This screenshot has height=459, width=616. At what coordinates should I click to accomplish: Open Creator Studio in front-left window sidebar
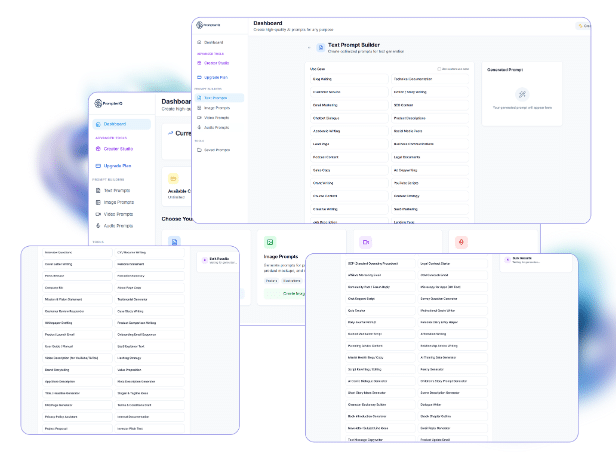[118, 148]
